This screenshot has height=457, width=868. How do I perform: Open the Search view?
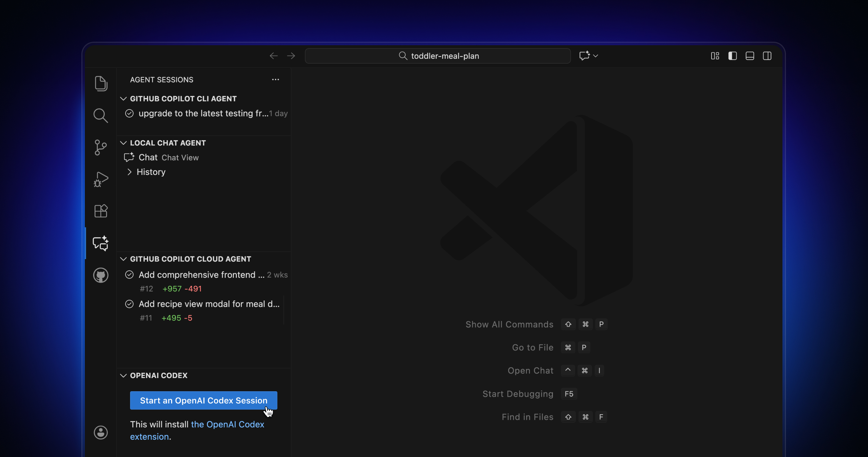101,115
